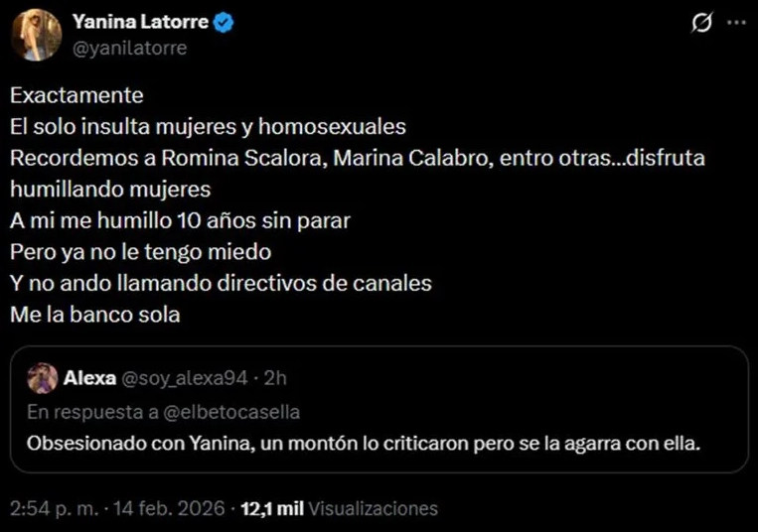The width and height of the screenshot is (758, 532).
Task: Click Alexa's small avatar in quoted tweet
Action: point(42,378)
